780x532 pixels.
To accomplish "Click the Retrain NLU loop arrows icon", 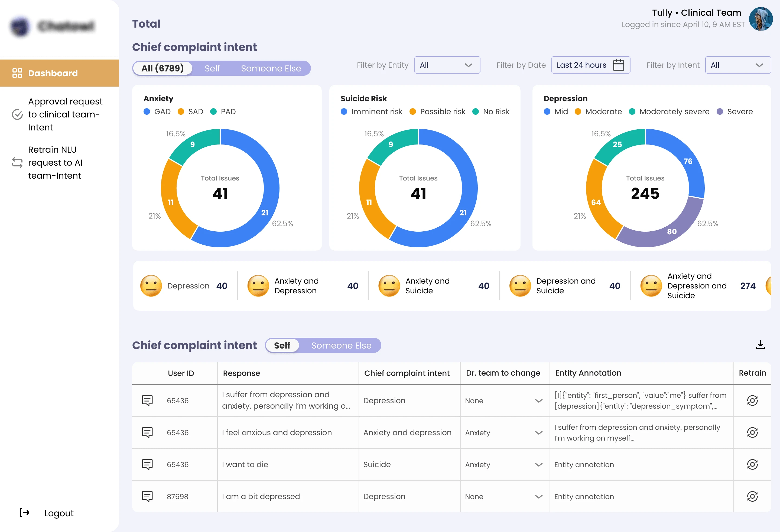I will pos(17,163).
